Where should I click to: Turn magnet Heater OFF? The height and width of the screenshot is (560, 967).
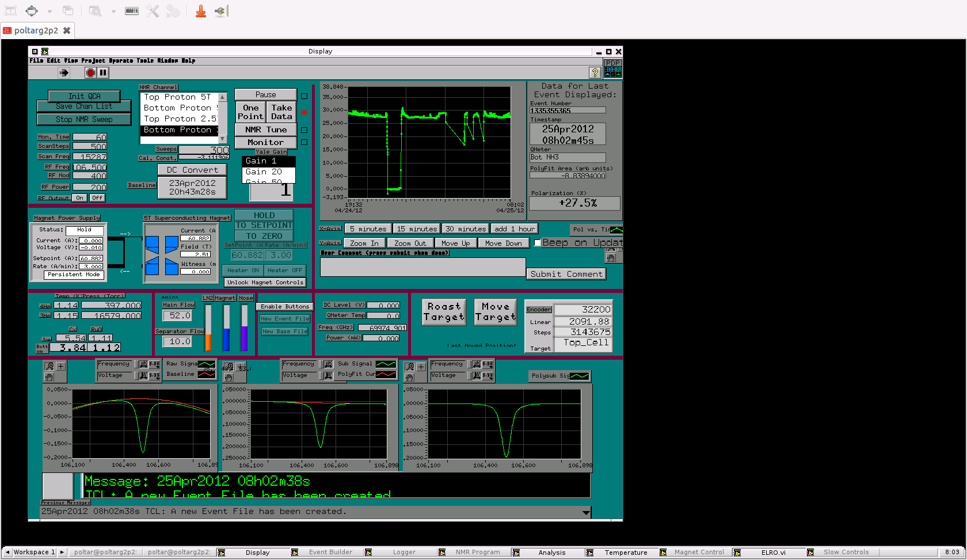click(x=284, y=271)
